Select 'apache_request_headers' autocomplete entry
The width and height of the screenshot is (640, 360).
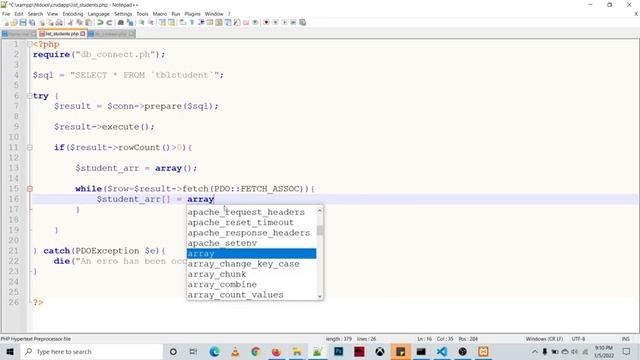point(251,212)
